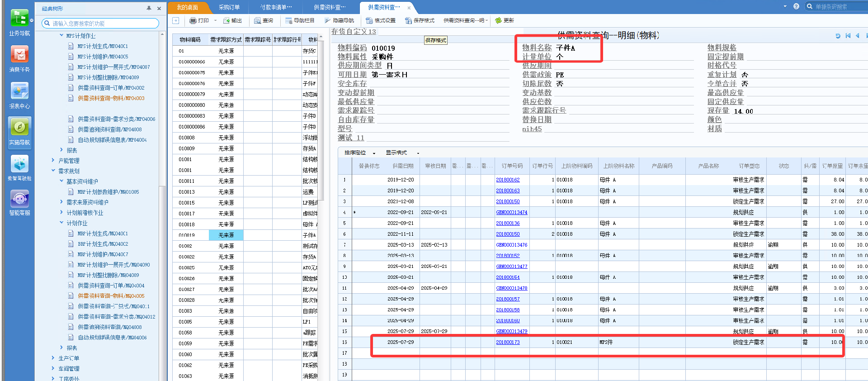Select material row 0100000066 in list
The image size is (868, 381).
(x=245, y=62)
